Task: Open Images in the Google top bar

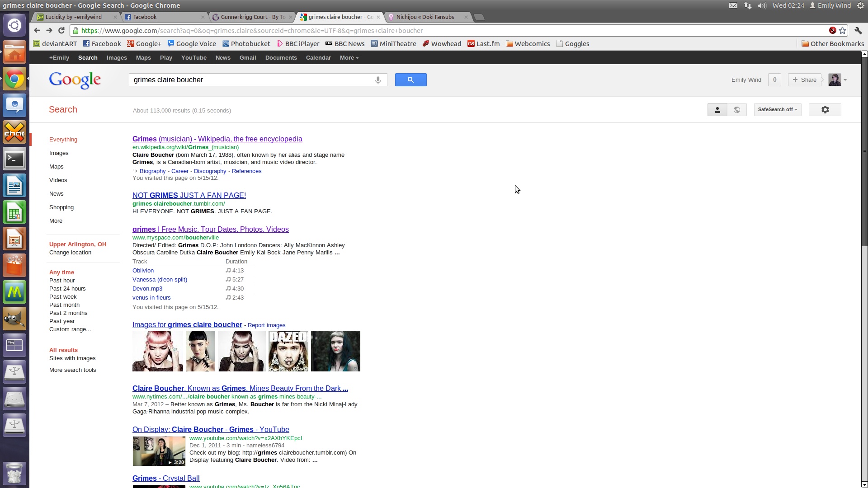Action: [x=117, y=58]
